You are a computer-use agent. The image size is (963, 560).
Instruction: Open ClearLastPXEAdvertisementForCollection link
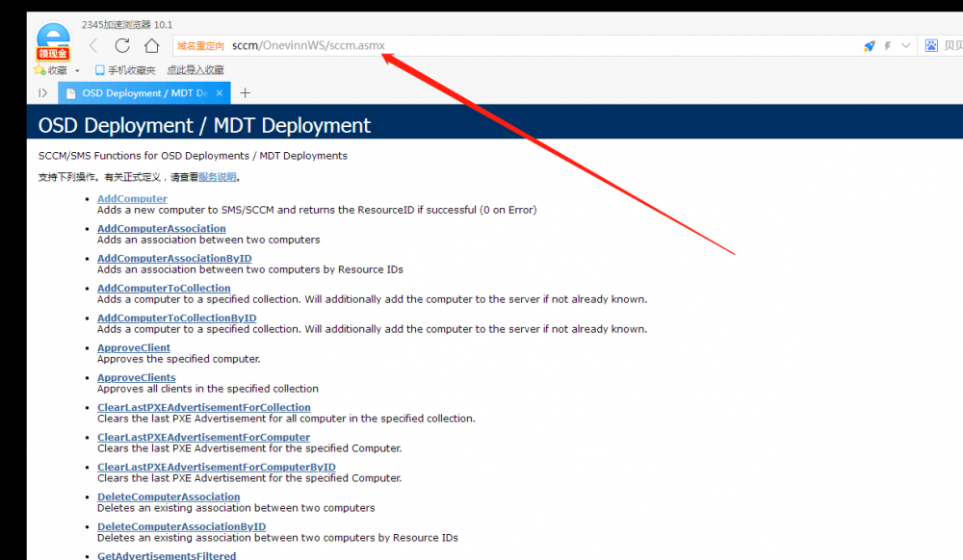[x=204, y=407]
